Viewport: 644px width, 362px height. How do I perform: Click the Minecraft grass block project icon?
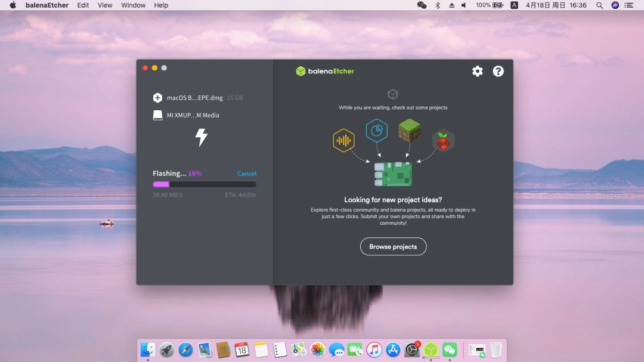[x=410, y=130]
